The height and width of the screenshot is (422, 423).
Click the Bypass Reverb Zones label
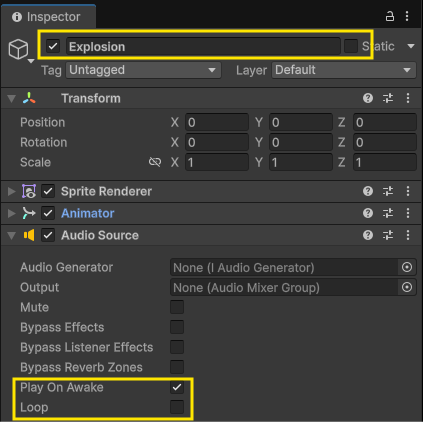coord(81,367)
